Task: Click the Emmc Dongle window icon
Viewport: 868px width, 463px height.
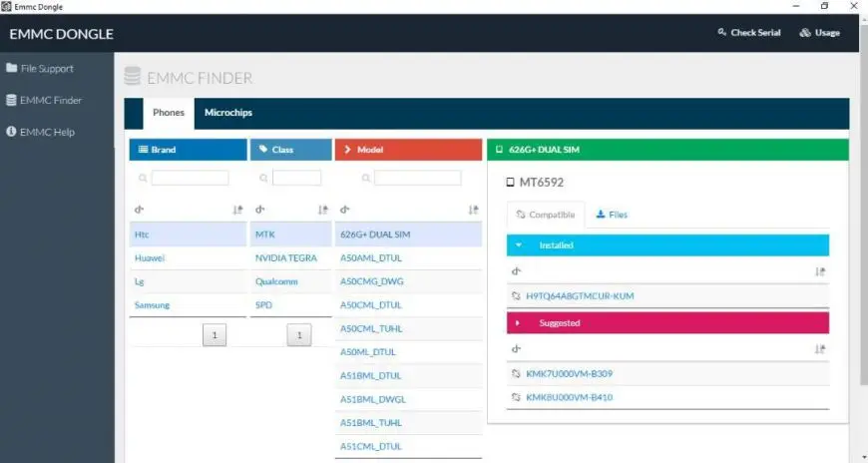Action: 6,6
